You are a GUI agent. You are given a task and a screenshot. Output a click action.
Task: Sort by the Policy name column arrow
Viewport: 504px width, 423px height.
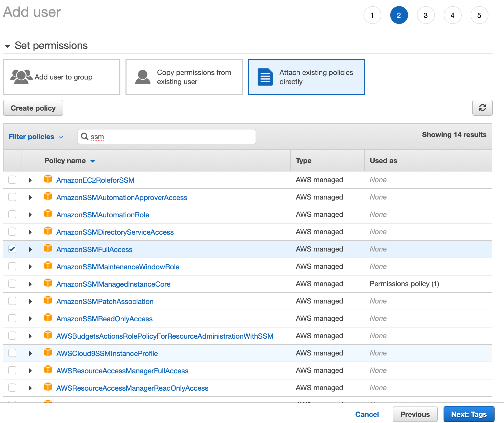tap(93, 161)
